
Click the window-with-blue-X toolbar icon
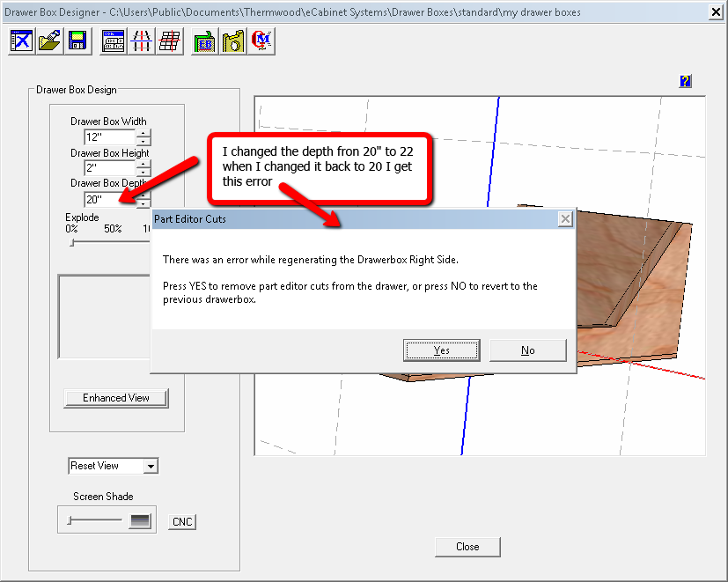point(21,41)
